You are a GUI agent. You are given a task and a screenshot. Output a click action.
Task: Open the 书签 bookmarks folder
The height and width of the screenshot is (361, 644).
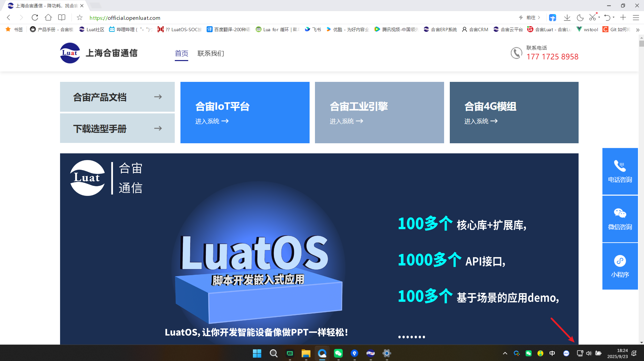click(14, 30)
